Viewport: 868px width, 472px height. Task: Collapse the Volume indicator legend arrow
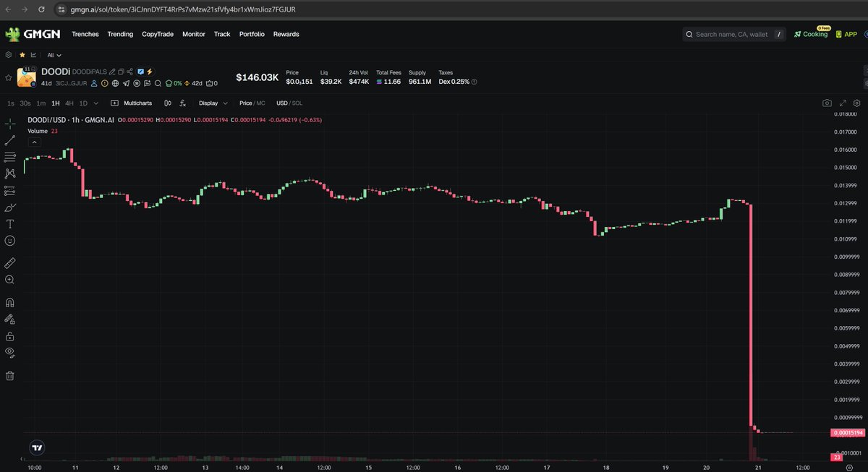34,142
